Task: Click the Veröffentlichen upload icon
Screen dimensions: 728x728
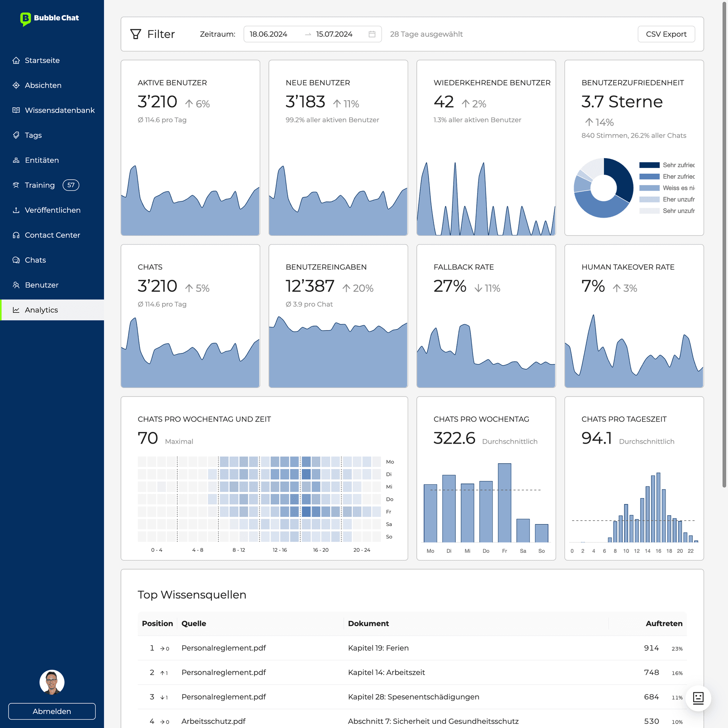Action: pyautogui.click(x=16, y=210)
